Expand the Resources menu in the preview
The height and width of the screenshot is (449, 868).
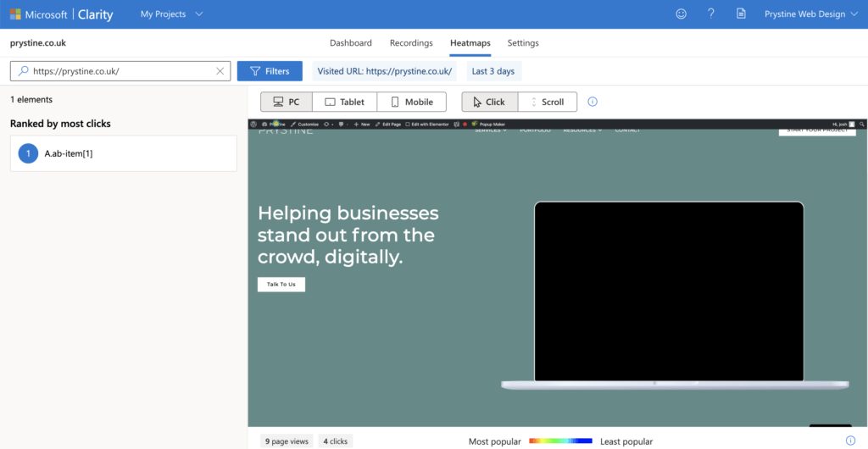[x=582, y=130]
